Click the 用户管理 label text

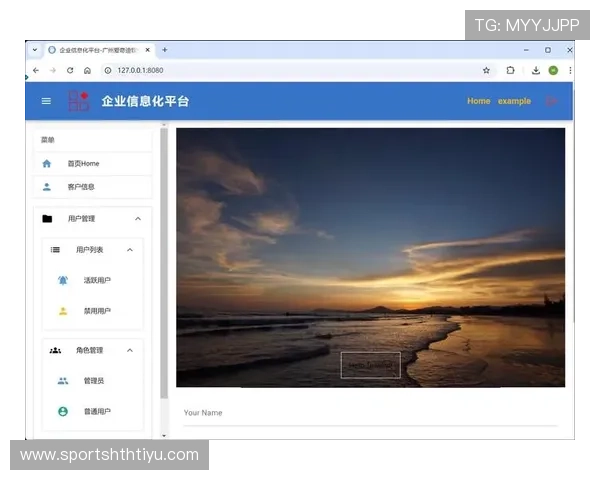[x=81, y=219]
